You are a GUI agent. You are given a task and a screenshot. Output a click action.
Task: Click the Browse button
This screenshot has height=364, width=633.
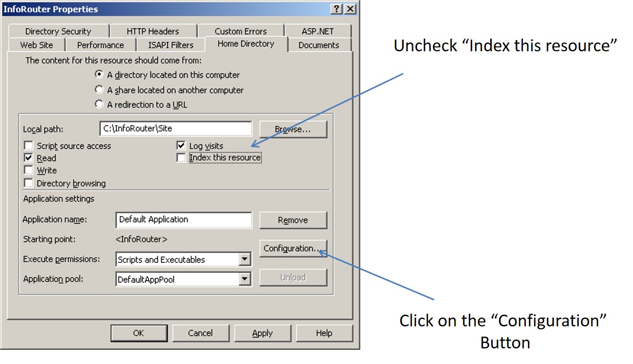(x=293, y=129)
